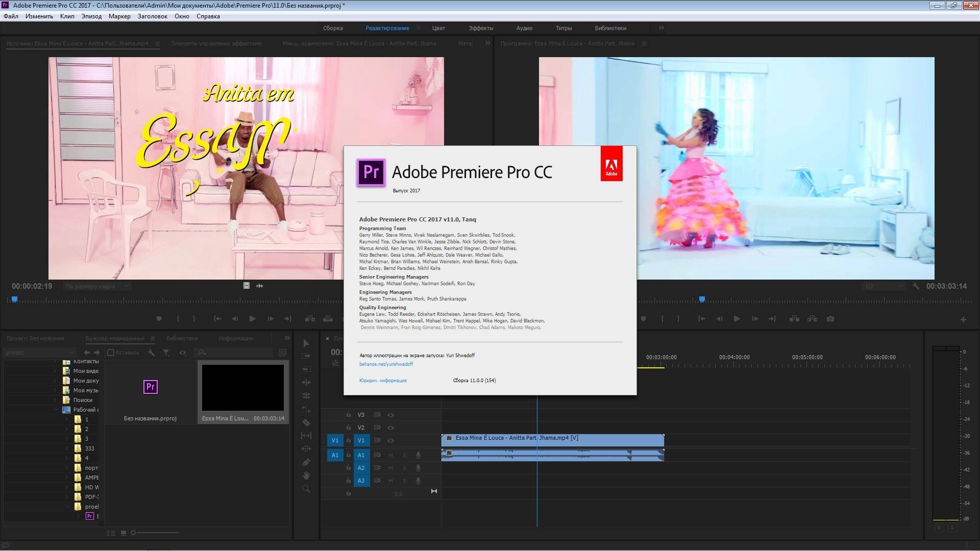980x551 pixels.
Task: Open the proekt location dropdown
Action: click(x=40, y=353)
